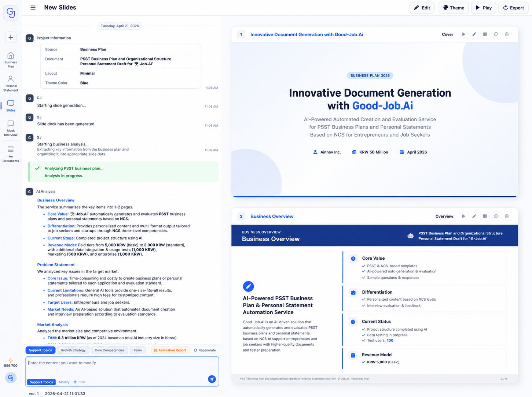Screen dimensions: 532x397
Task: Click the plus new project button
Action: 11,37
